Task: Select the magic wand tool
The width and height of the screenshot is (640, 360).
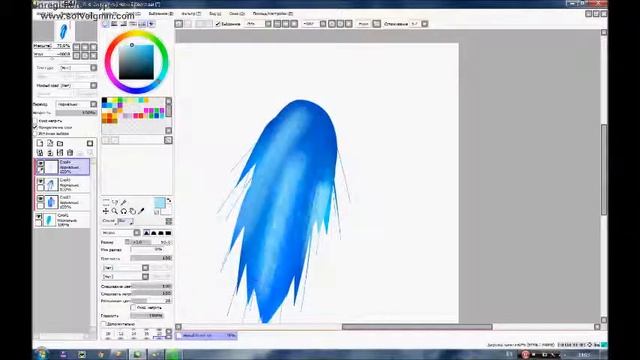Action: point(124,202)
